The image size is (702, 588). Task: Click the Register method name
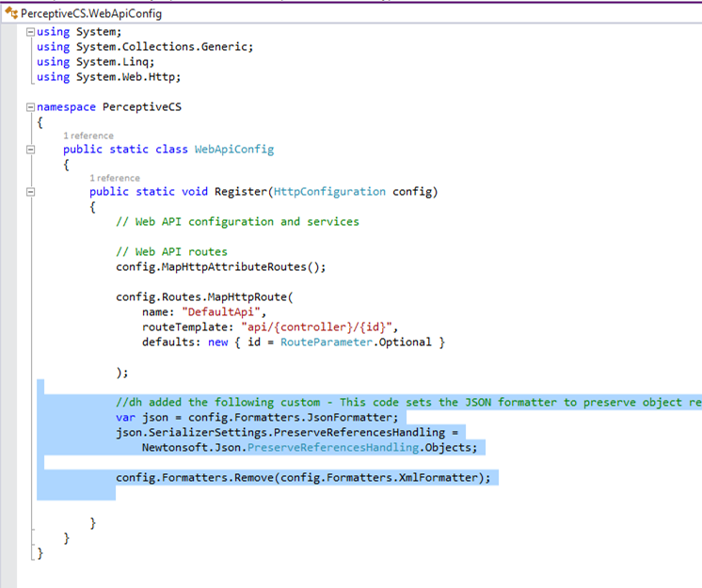click(x=241, y=192)
